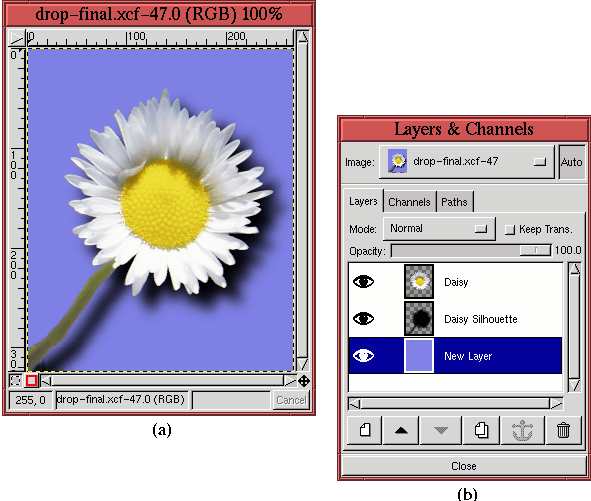591x501 pixels.
Task: Click the anchor layer icon
Action: (x=522, y=430)
